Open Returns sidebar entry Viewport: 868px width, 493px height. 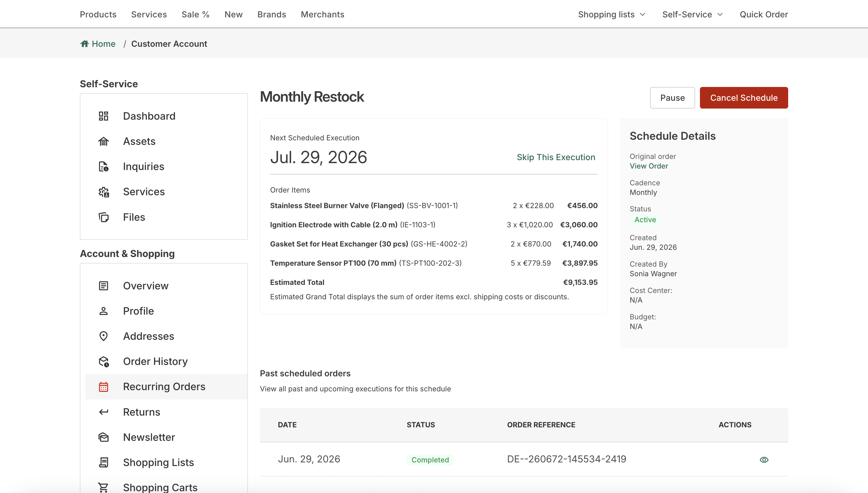pyautogui.click(x=141, y=412)
